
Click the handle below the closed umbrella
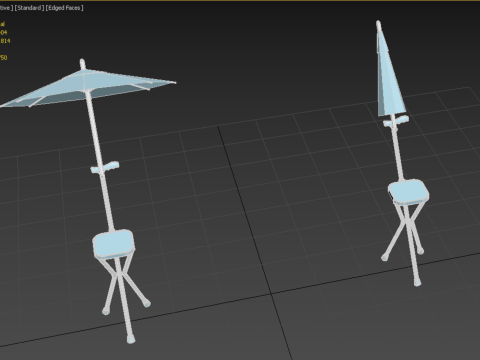pyautogui.click(x=396, y=121)
